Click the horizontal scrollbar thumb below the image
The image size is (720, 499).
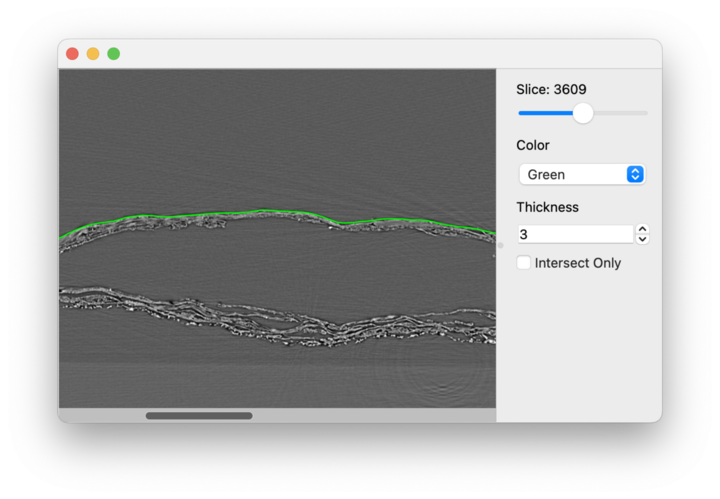(x=199, y=415)
